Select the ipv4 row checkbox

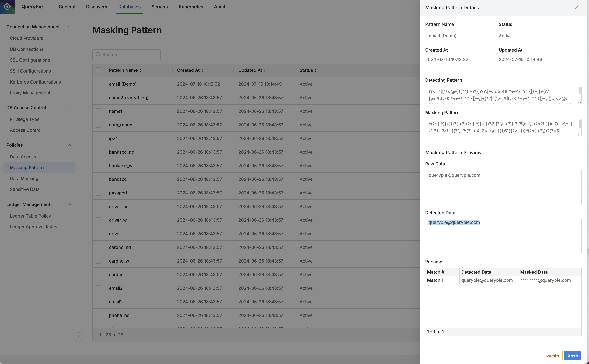pos(99,138)
